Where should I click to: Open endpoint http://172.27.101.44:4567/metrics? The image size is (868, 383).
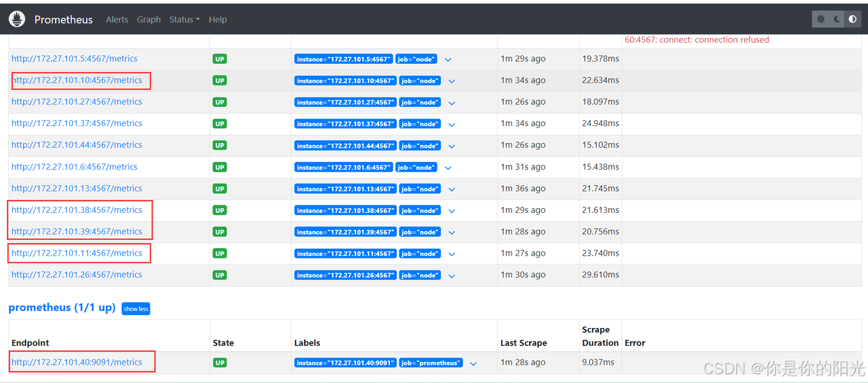coord(77,145)
